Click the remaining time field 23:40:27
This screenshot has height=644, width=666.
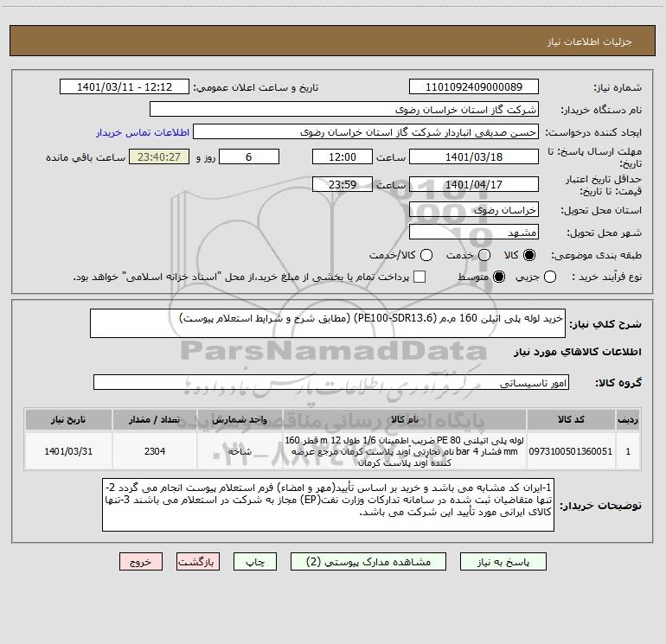[x=159, y=156]
